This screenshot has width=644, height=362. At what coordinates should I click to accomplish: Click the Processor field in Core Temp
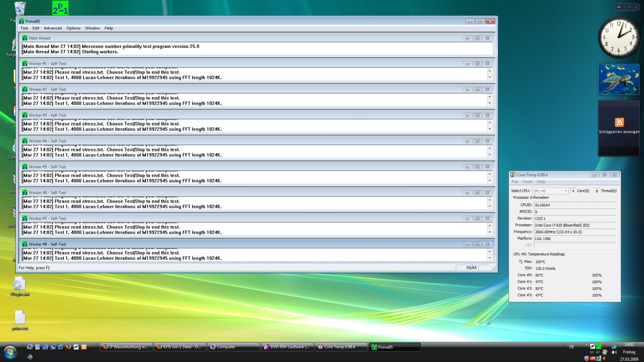pyautogui.click(x=575, y=225)
